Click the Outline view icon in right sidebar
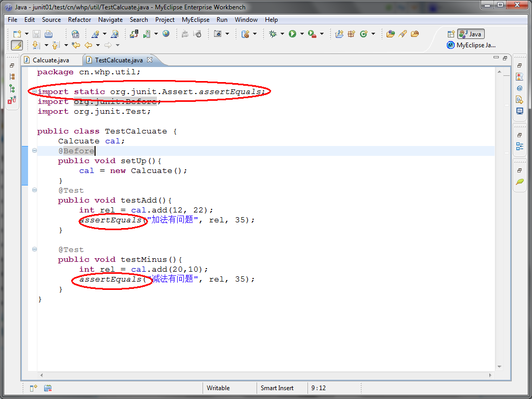Screen dimensions: 532x399 click(x=520, y=146)
